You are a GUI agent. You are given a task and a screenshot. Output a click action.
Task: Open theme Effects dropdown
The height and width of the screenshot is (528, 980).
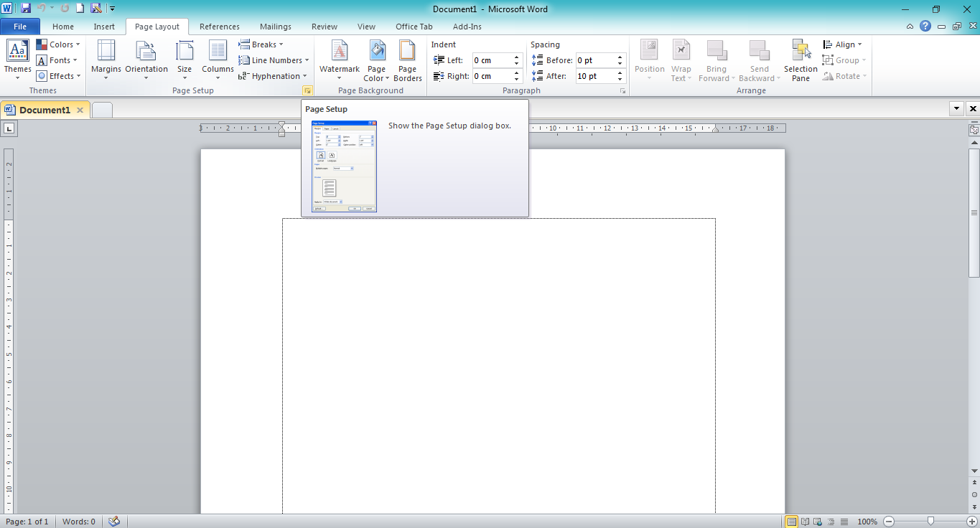coord(58,76)
